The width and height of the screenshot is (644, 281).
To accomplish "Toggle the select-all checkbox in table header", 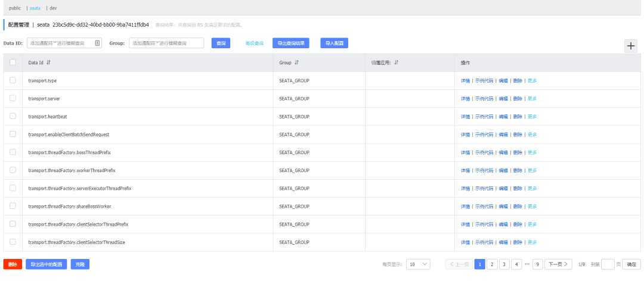I will [13, 63].
